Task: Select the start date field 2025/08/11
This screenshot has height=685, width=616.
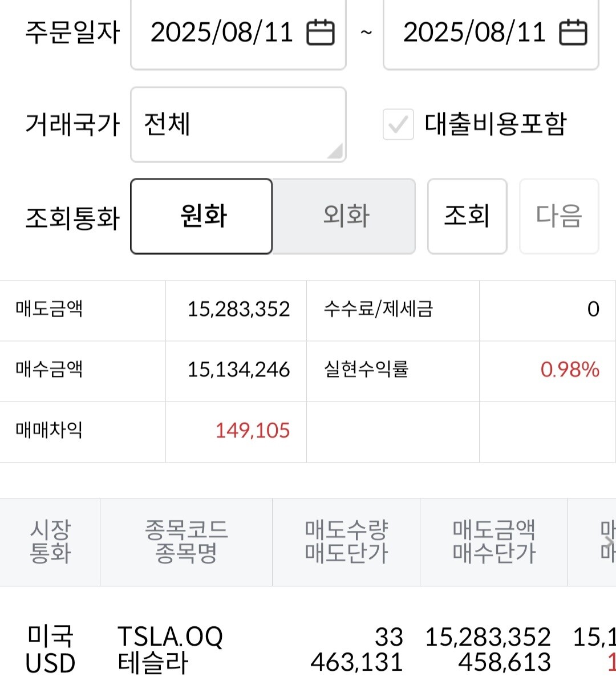Action: (x=238, y=33)
